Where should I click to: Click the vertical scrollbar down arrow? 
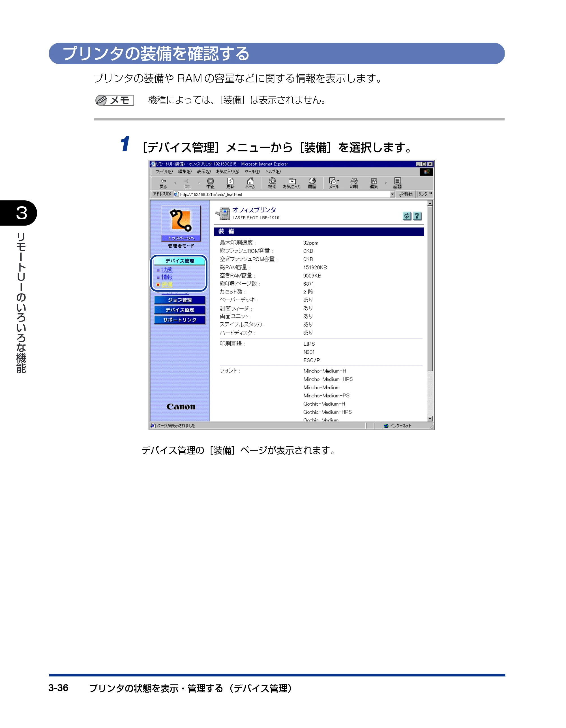pos(430,419)
